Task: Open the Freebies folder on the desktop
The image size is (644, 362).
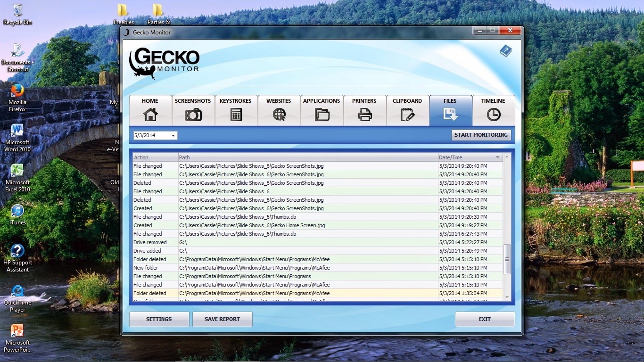Action: coord(123,14)
